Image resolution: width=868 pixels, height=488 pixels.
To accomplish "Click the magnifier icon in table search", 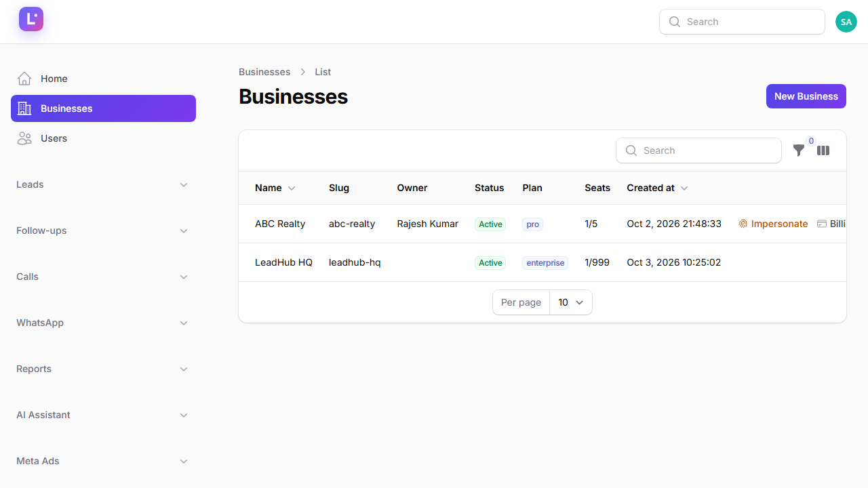I will tap(631, 150).
